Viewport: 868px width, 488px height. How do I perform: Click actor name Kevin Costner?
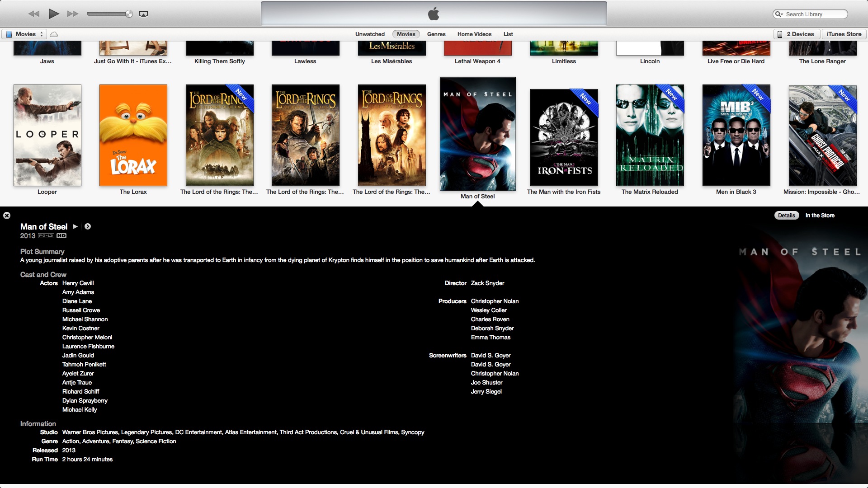81,328
